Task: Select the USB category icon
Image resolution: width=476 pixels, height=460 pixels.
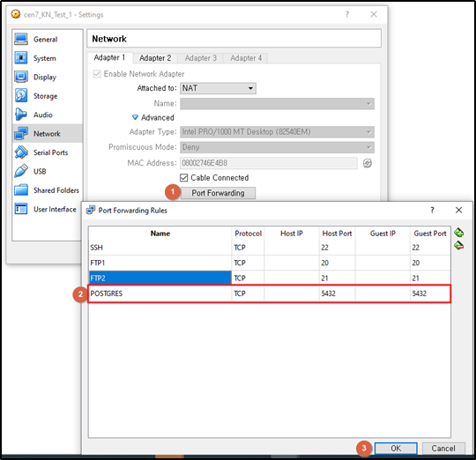Action: [x=21, y=171]
